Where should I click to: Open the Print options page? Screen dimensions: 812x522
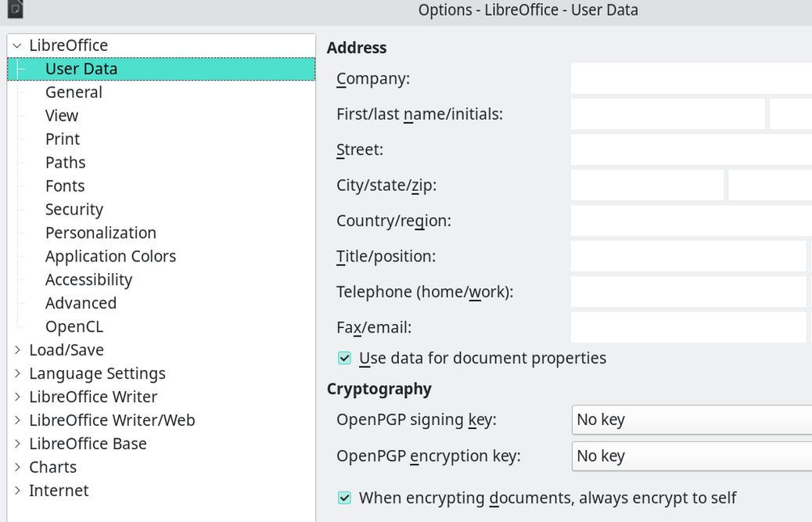pyautogui.click(x=63, y=139)
